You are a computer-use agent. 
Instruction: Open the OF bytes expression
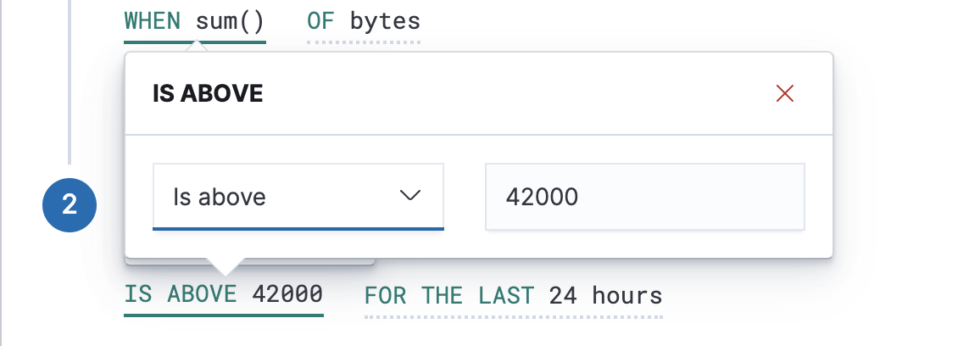pyautogui.click(x=364, y=21)
